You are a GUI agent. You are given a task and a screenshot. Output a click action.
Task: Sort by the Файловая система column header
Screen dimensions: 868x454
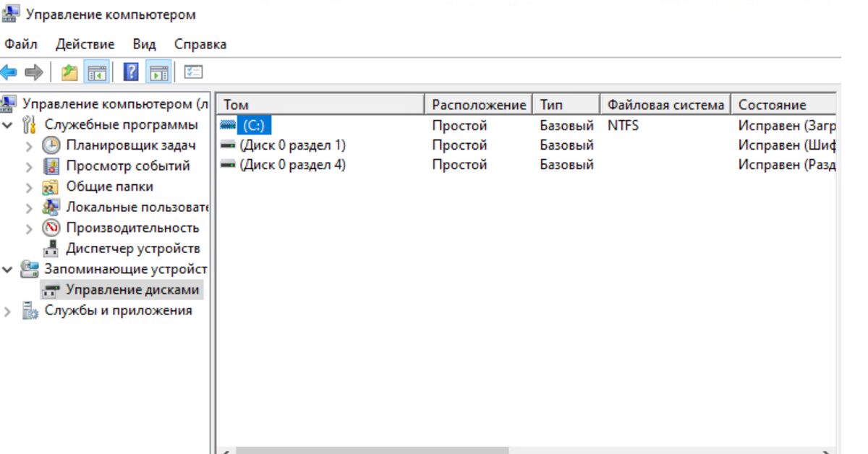point(665,105)
